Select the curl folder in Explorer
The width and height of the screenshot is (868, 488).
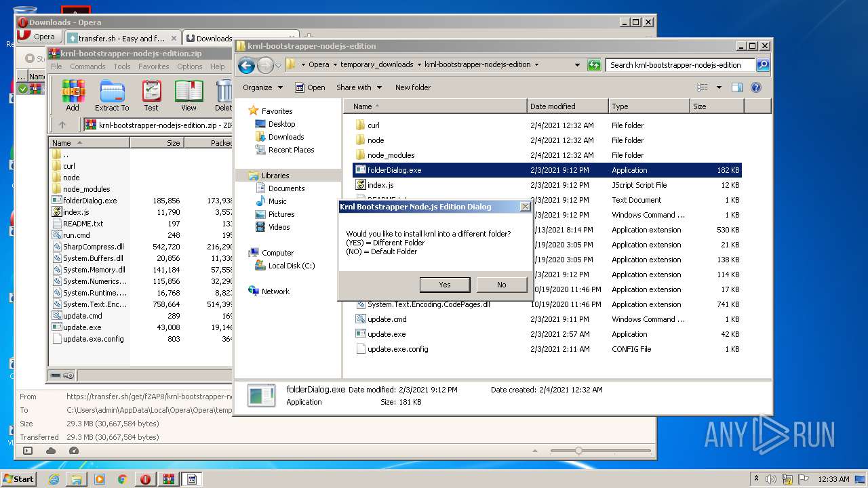tap(373, 125)
